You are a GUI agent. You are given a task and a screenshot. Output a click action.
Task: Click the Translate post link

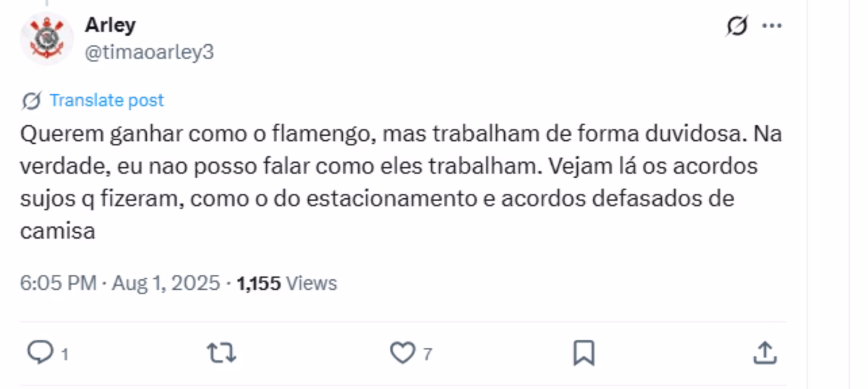pos(106,100)
